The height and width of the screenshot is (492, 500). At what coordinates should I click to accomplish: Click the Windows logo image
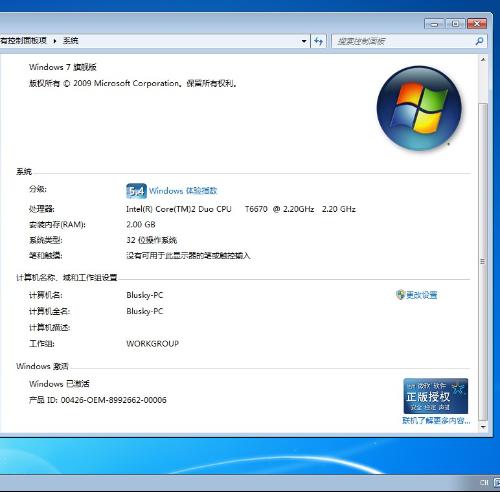click(x=419, y=108)
